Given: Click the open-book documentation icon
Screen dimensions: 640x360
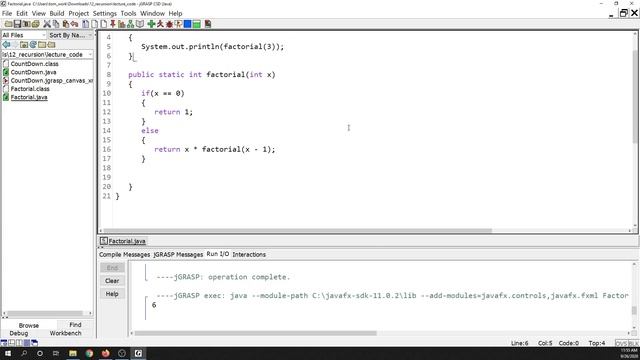Looking at the screenshot, I should (140, 24).
